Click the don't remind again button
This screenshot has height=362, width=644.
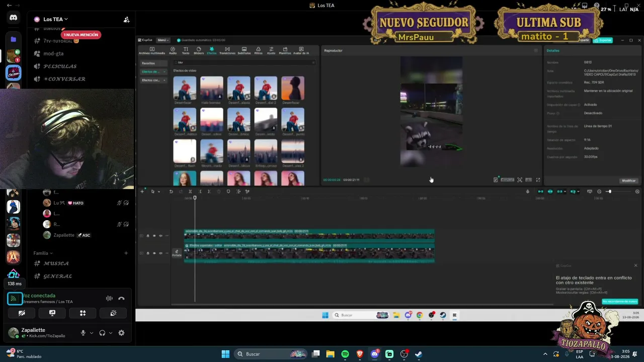(x=620, y=302)
